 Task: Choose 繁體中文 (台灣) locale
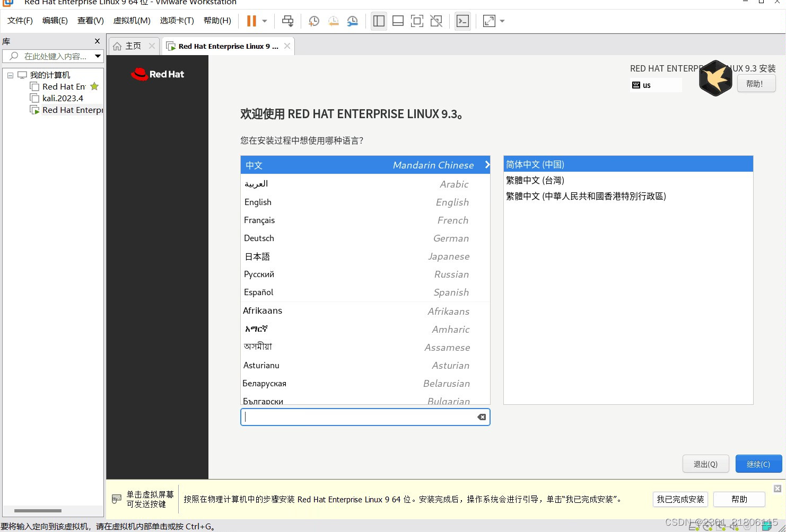pyautogui.click(x=628, y=180)
